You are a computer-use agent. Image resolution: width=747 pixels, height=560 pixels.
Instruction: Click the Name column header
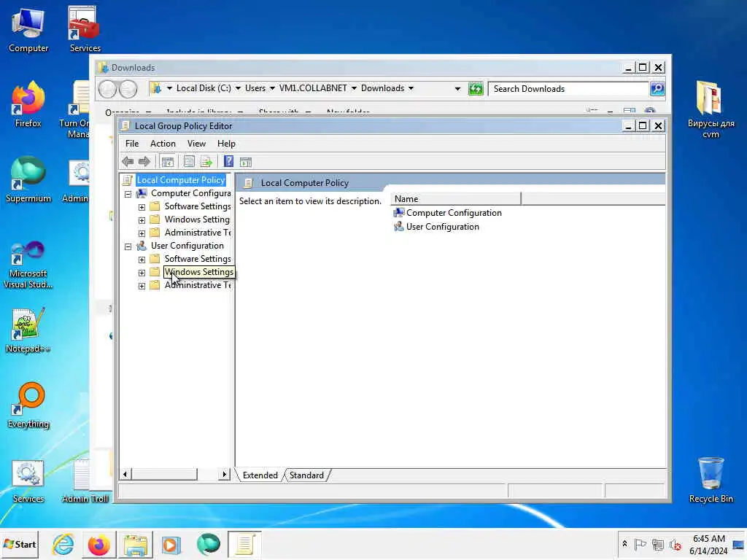tap(456, 198)
